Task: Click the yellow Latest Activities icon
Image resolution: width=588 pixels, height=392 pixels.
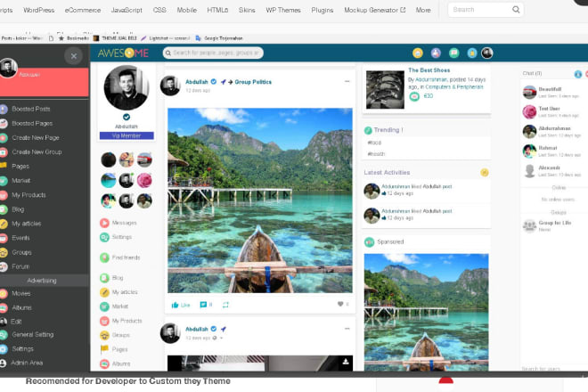Action: [x=485, y=173]
